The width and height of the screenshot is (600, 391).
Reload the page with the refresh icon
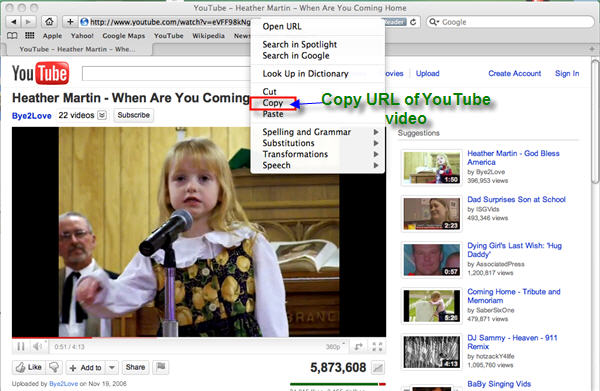click(413, 22)
